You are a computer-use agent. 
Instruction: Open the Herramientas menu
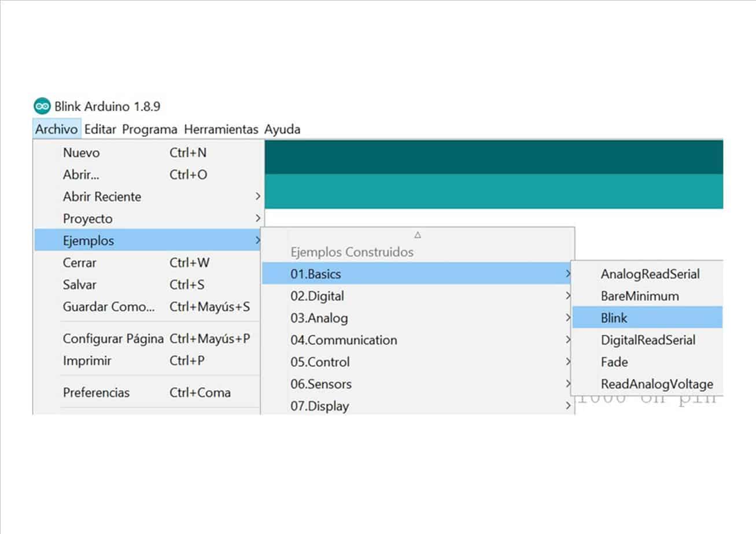click(x=221, y=129)
